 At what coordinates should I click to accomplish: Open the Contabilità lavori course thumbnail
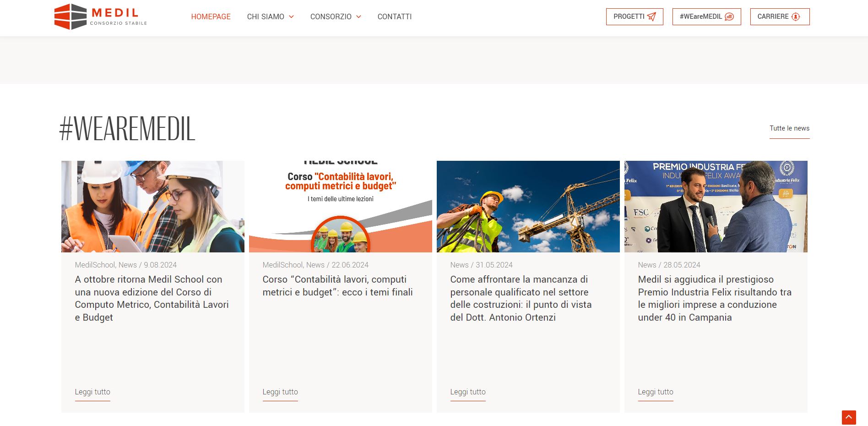point(341,207)
